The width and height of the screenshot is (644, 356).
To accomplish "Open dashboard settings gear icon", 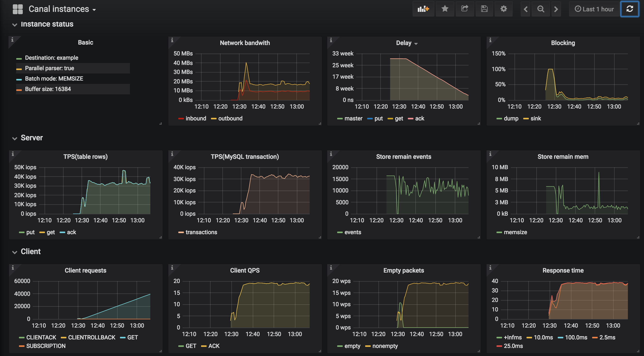I will tap(503, 9).
